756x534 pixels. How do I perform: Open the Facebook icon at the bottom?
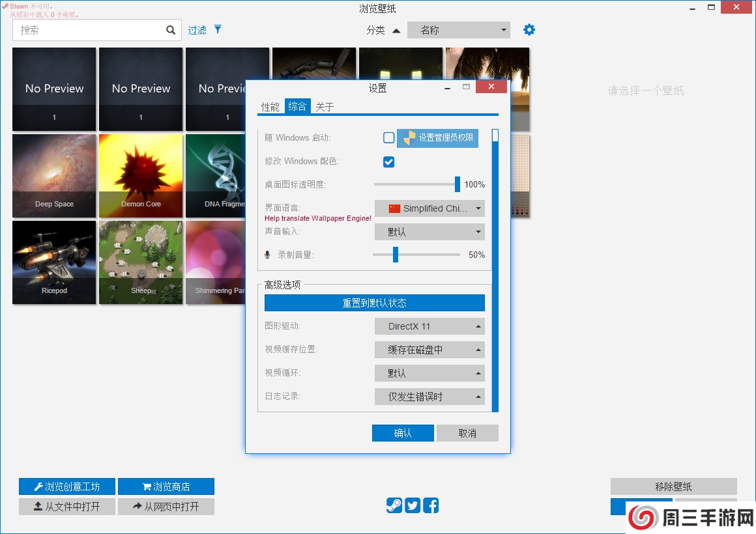click(430, 505)
